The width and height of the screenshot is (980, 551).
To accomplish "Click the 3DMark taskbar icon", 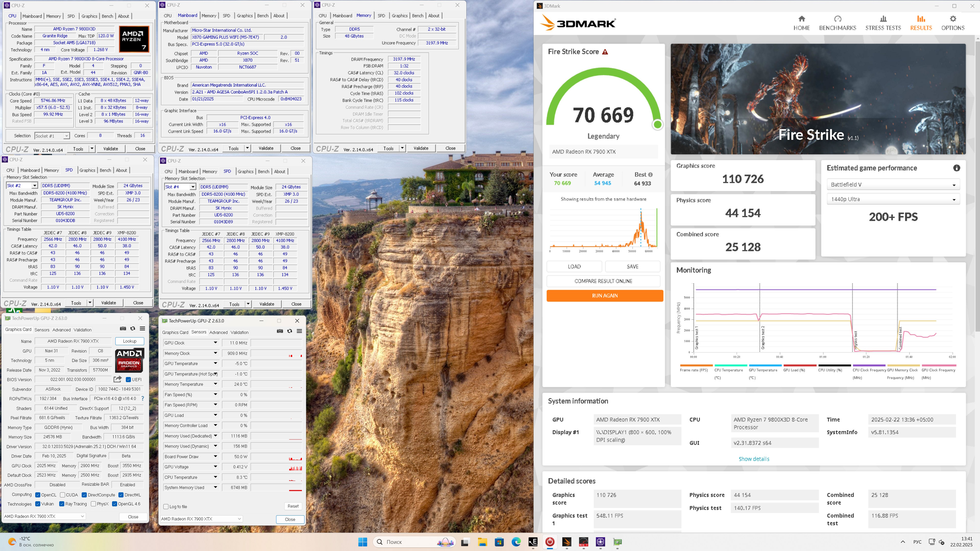I will tap(567, 542).
